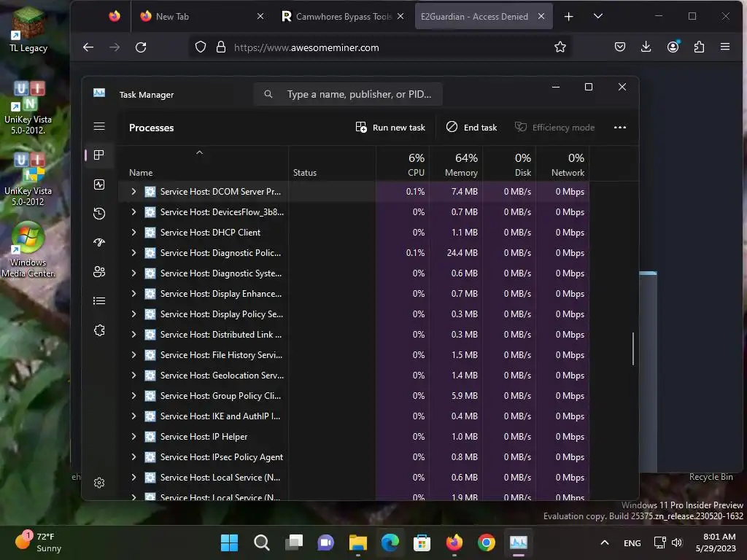Close the E2Guardian - Access Denied tab
747x560 pixels.
tap(541, 16)
